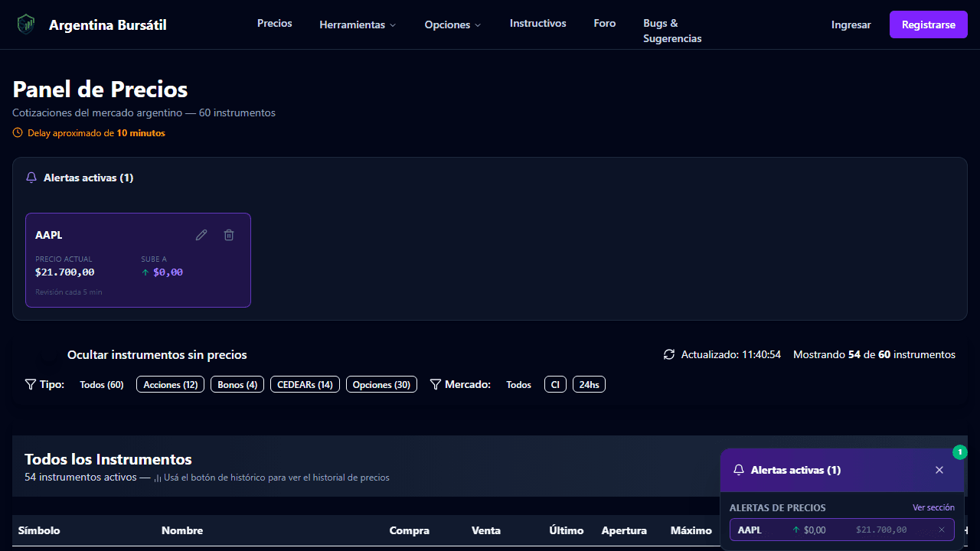Toggle Ocultar instrumentos sin precios
Viewport: 980px width, 551px height.
click(x=157, y=354)
